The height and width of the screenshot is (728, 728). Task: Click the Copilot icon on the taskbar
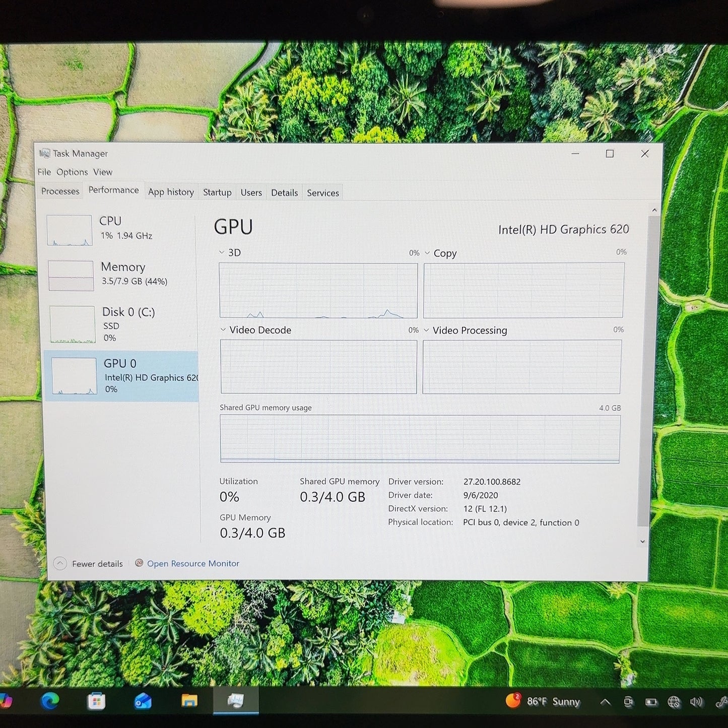point(6,701)
